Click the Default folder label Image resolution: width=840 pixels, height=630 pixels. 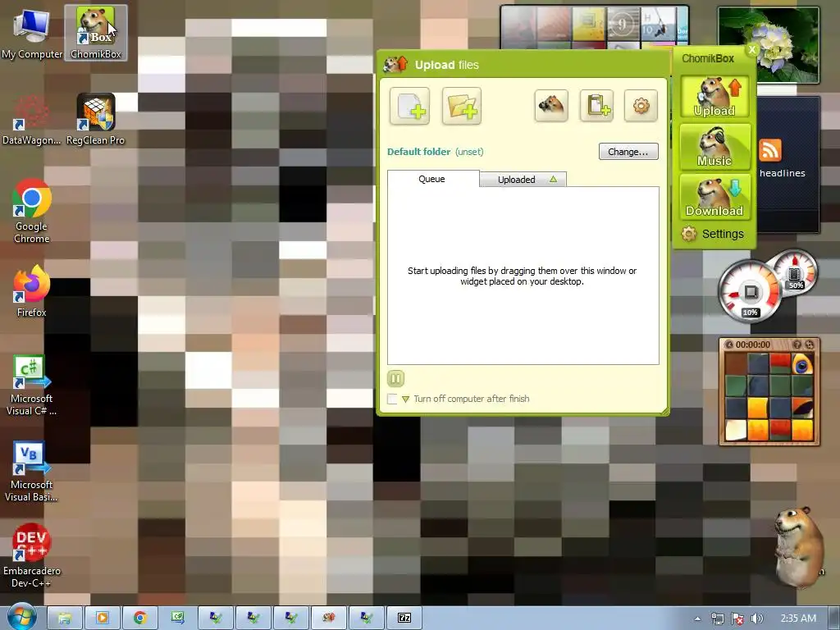[419, 152]
